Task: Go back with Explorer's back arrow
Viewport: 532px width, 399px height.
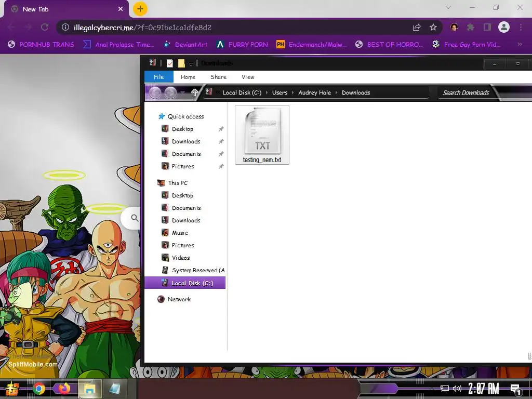Action: (155, 92)
